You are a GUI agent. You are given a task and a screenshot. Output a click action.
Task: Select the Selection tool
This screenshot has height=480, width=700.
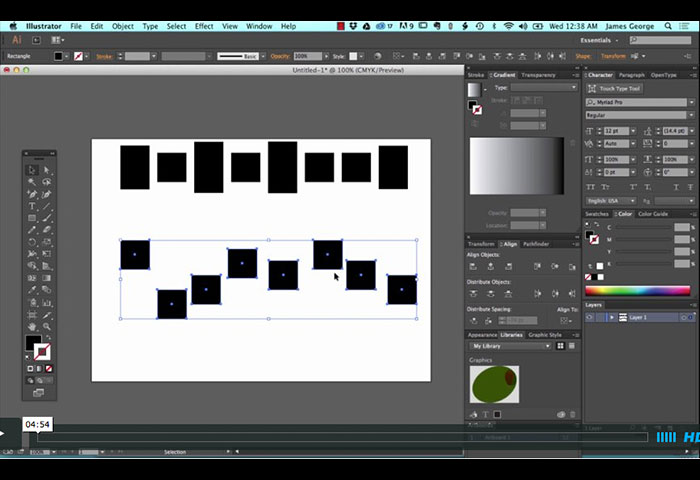pos(32,170)
